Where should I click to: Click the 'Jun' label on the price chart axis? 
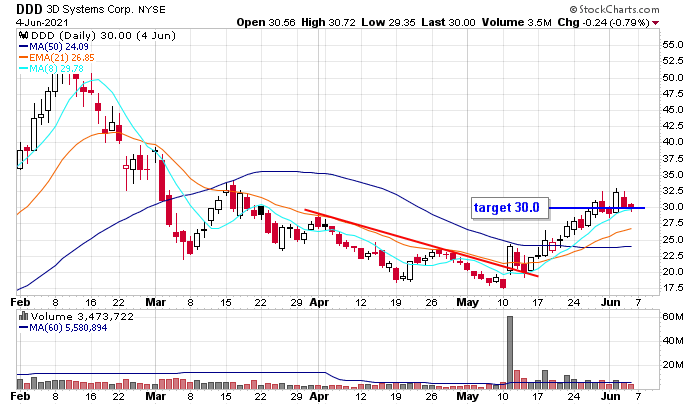[610, 303]
